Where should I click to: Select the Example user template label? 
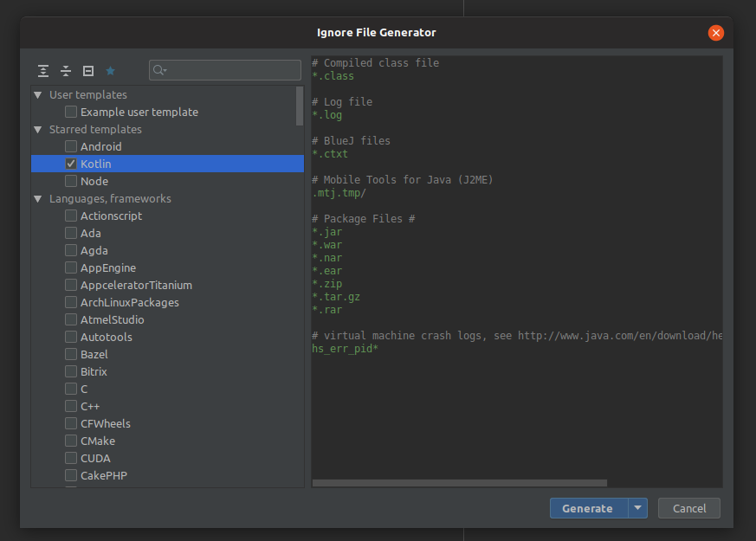pyautogui.click(x=139, y=112)
